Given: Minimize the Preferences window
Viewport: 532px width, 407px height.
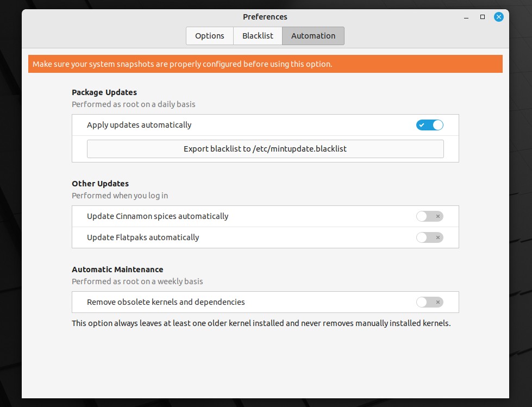Looking at the screenshot, I should (x=466, y=17).
